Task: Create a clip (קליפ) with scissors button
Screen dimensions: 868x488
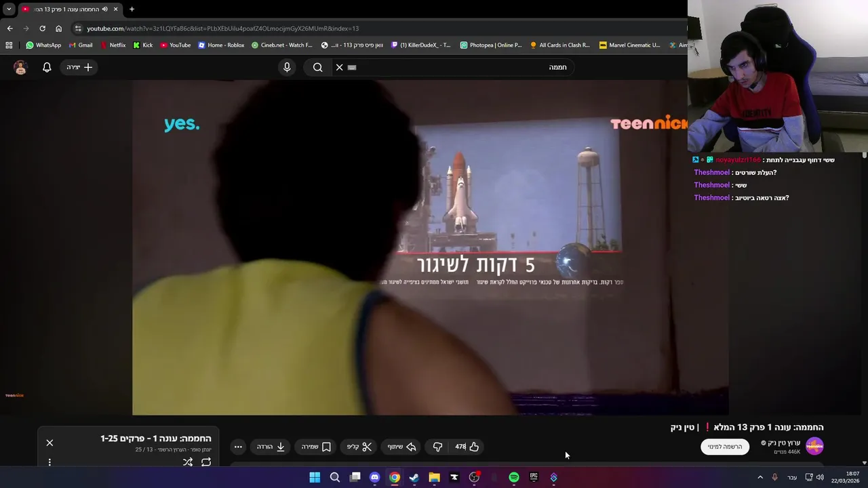Action: pyautogui.click(x=359, y=447)
